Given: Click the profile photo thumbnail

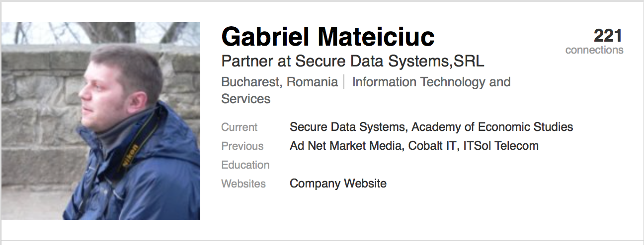Looking at the screenshot, I should [100, 121].
